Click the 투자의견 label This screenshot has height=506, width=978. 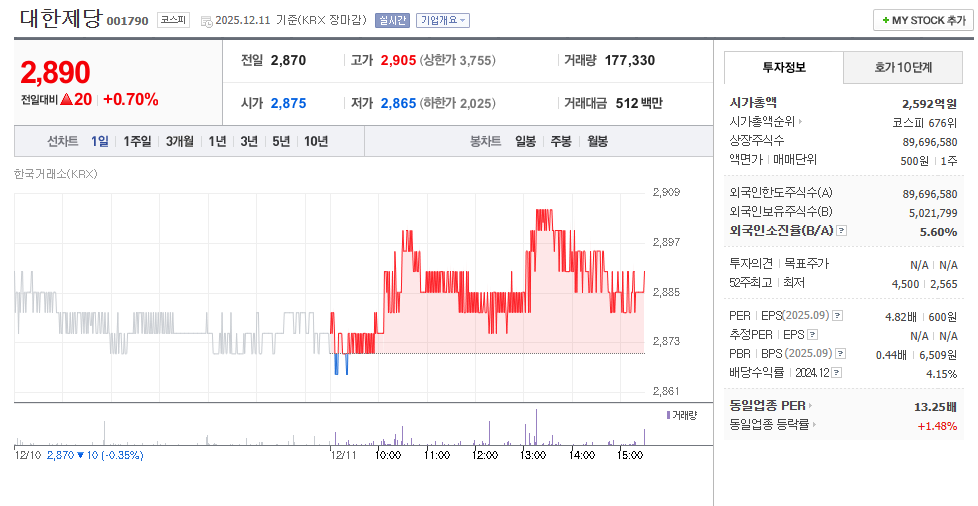pyautogui.click(x=751, y=264)
